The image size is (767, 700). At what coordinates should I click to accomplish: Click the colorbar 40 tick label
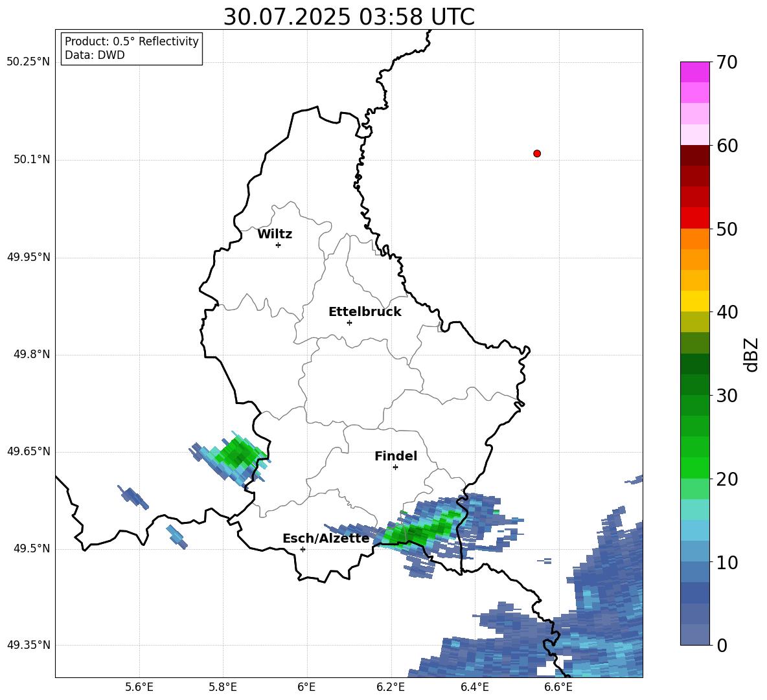coord(727,312)
